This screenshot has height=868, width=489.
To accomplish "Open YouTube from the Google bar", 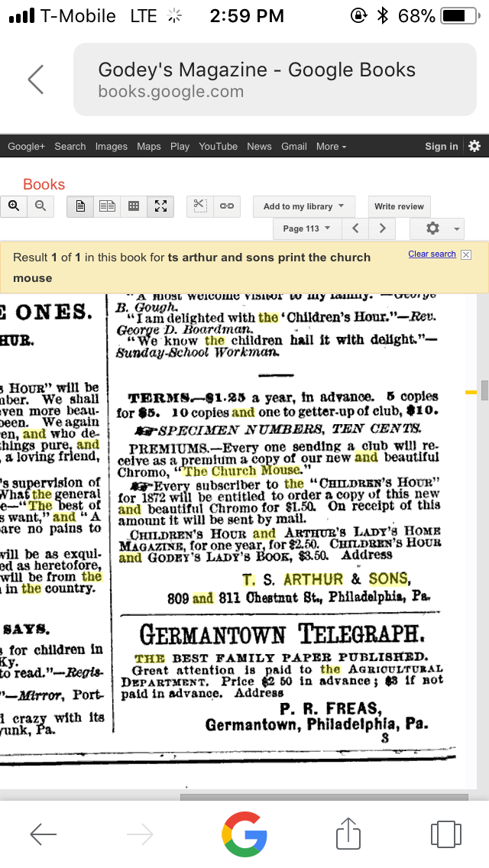I will [x=219, y=147].
